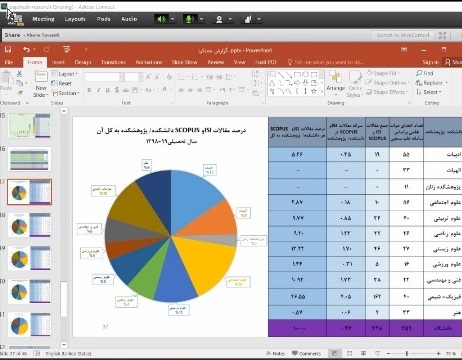Click the Adobe Connect speaker icon
Screen dimensions: 462x360
[x=161, y=19]
